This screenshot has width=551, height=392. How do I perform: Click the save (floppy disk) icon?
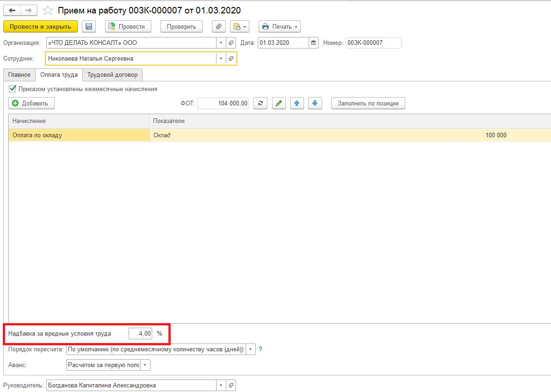[89, 26]
